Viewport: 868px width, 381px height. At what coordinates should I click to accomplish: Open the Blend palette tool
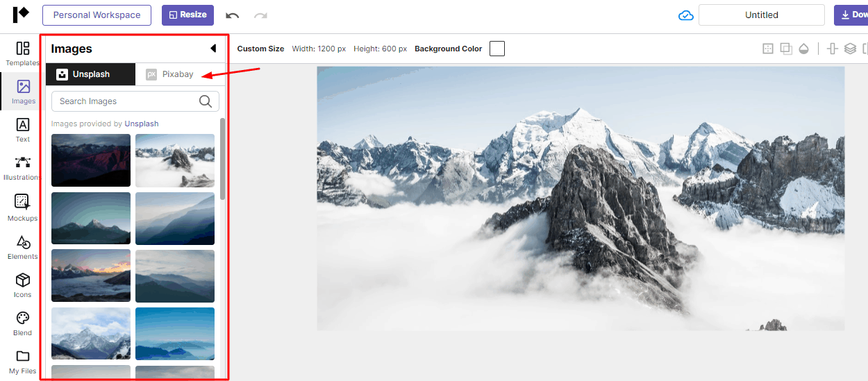pos(22,323)
